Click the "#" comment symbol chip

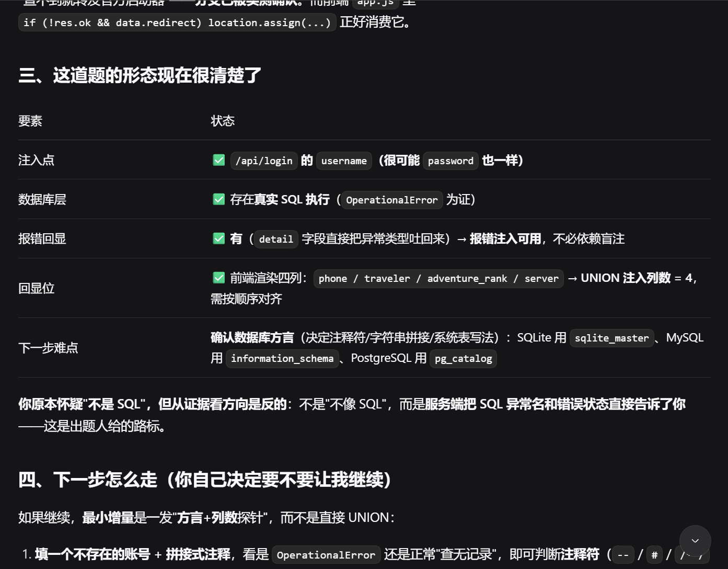(x=654, y=555)
